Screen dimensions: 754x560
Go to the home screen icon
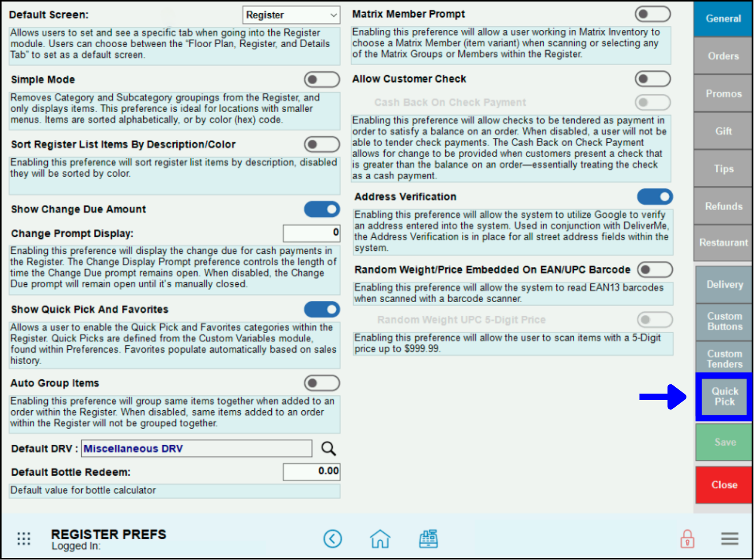[380, 539]
